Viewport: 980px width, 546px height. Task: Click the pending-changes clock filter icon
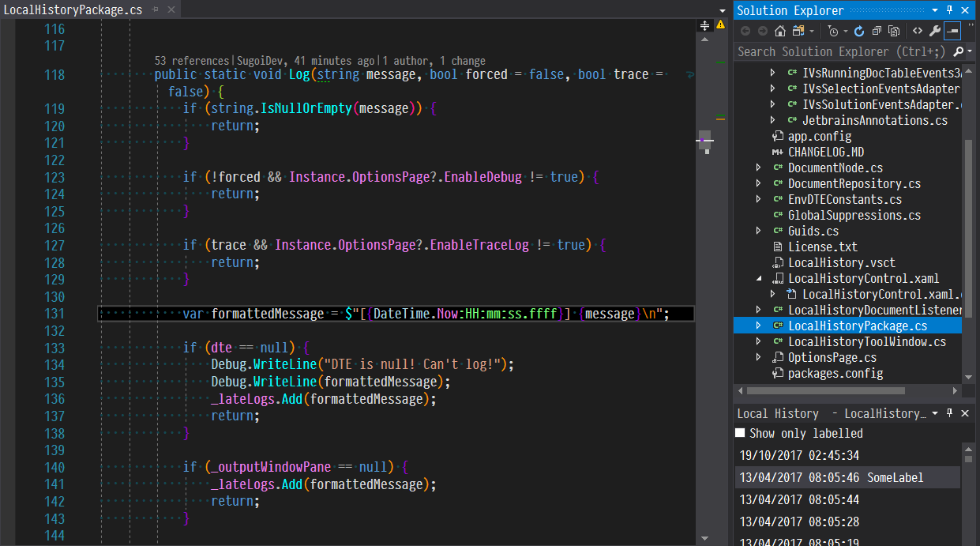click(x=833, y=30)
